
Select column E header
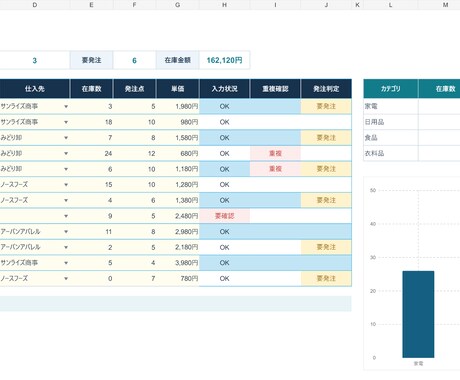coord(91,5)
